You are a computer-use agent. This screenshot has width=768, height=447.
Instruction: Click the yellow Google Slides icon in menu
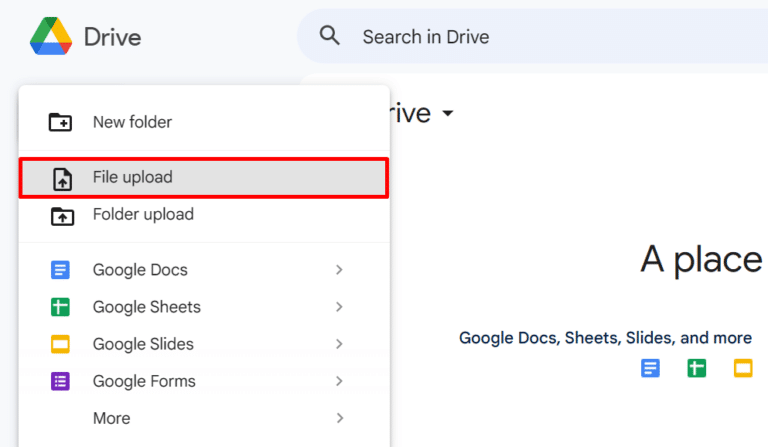point(61,344)
